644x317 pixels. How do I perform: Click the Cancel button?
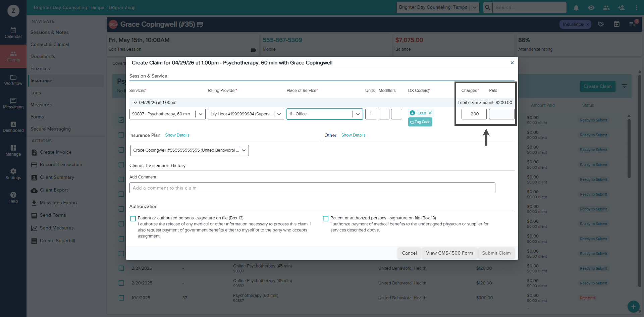point(409,253)
